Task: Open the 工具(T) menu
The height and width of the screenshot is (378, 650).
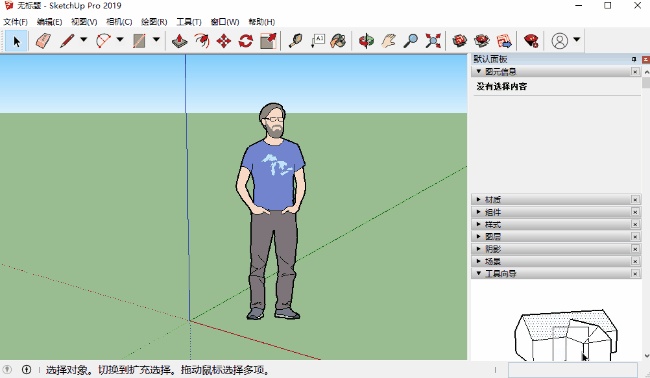Action: pyautogui.click(x=189, y=22)
